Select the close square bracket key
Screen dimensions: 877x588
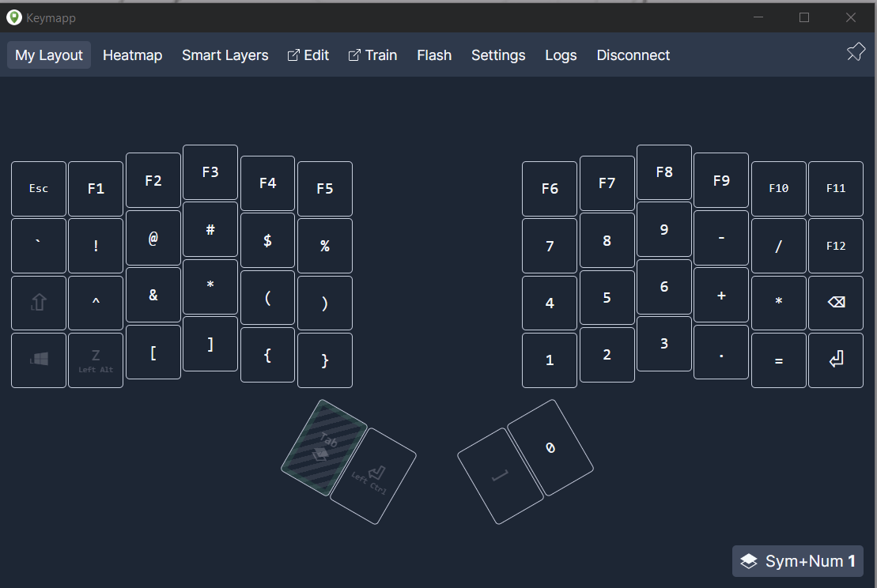[x=210, y=344]
